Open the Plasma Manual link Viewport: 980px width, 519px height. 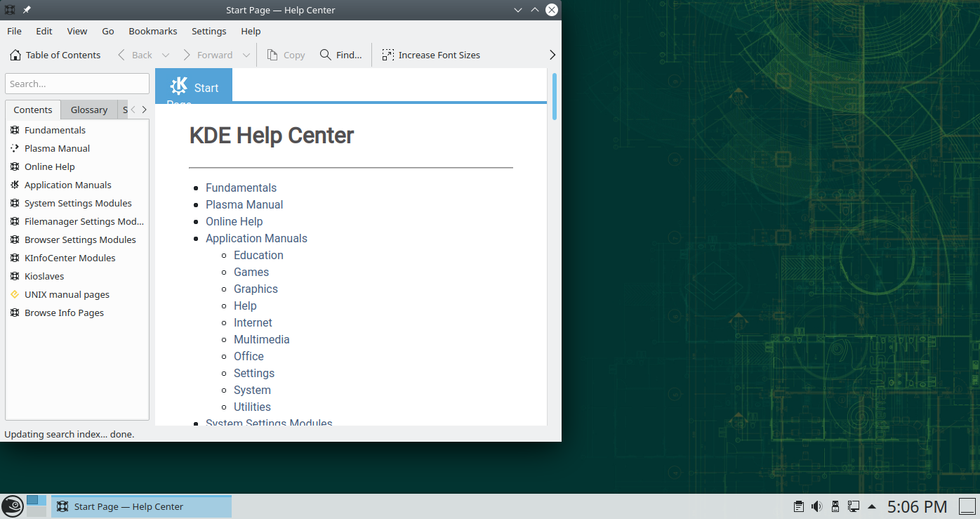coord(244,204)
